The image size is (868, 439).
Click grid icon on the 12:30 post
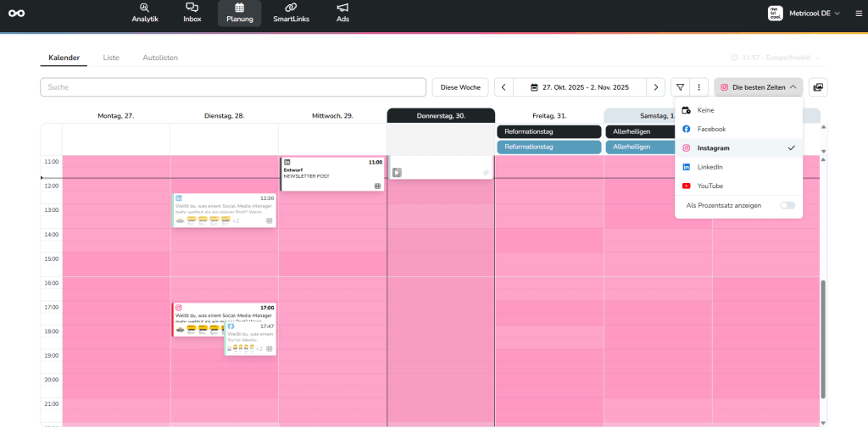pyautogui.click(x=269, y=220)
